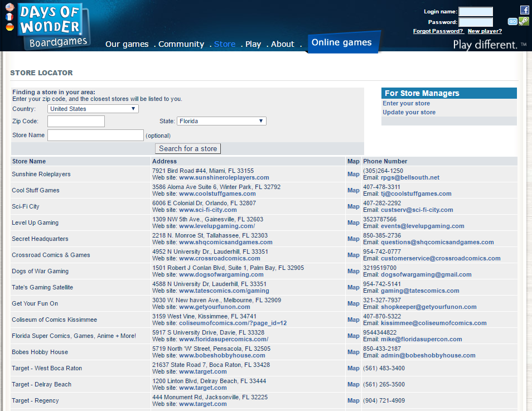Screen dimensions: 532x411
Task: Email admin@bobeshobbyhouse.com
Action: click(x=428, y=356)
